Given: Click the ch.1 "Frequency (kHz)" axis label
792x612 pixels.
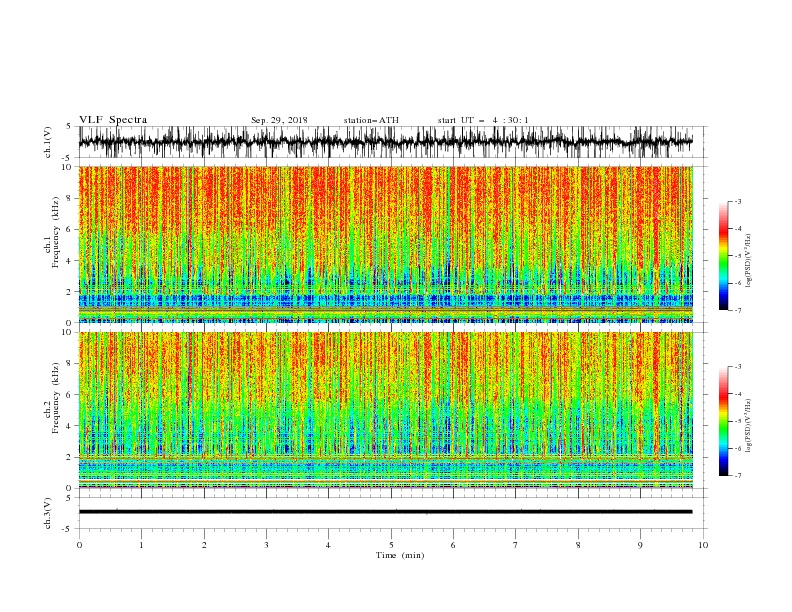Looking at the screenshot, I should 56,232.
